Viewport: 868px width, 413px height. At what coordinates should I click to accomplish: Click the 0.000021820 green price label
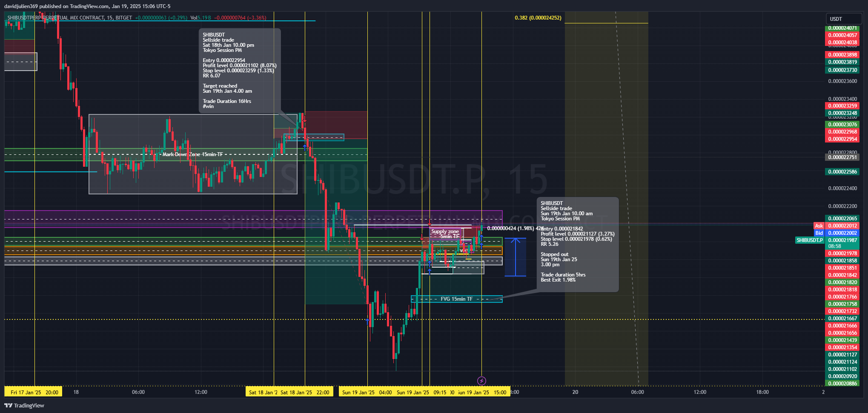(842, 282)
